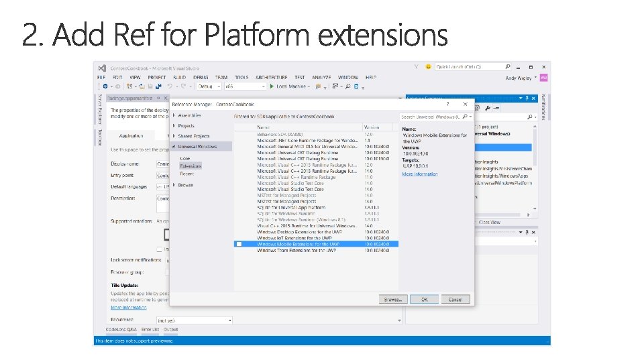This screenshot has width=644, height=362.
Task: Toggle the checkbox below Supported rotations in manifest
Action: [159, 249]
